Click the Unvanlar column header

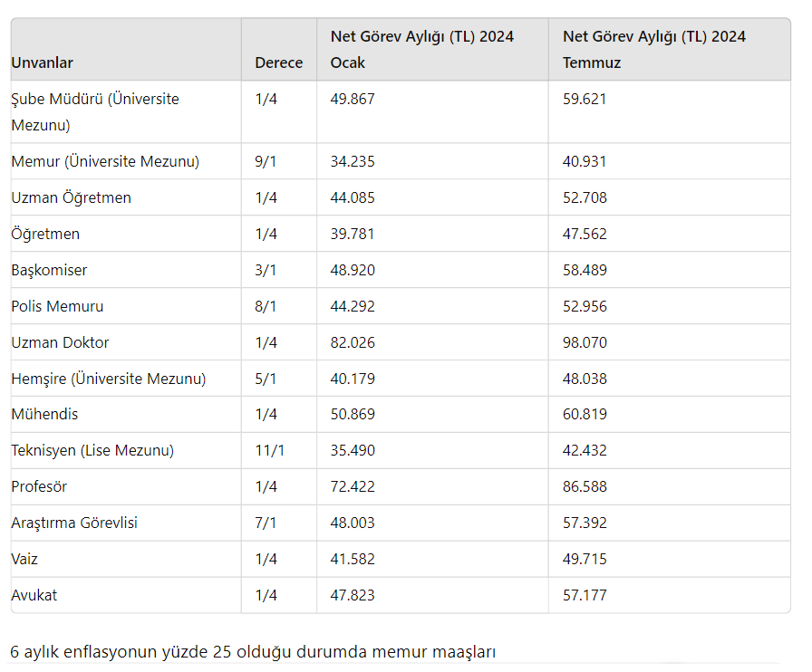point(43,62)
